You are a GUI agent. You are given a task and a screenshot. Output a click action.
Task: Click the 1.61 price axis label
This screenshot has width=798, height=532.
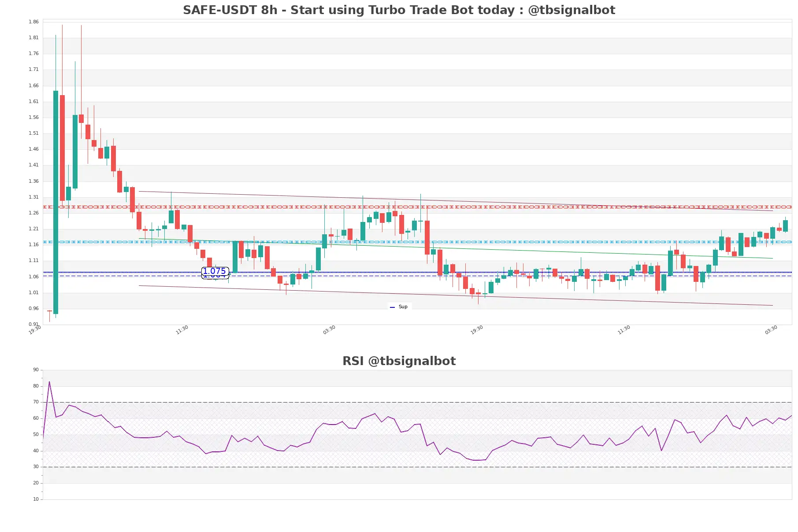[33, 101]
